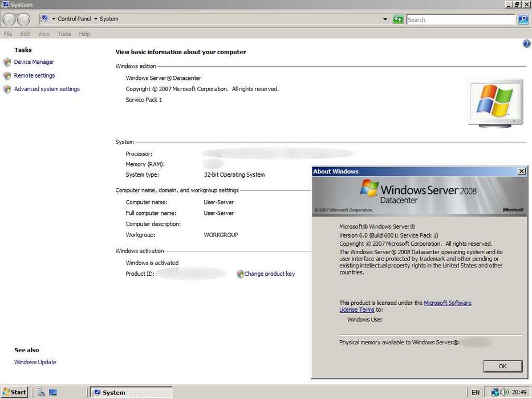
Task: Click Version 6.0 build line in dialog
Action: [x=388, y=235]
